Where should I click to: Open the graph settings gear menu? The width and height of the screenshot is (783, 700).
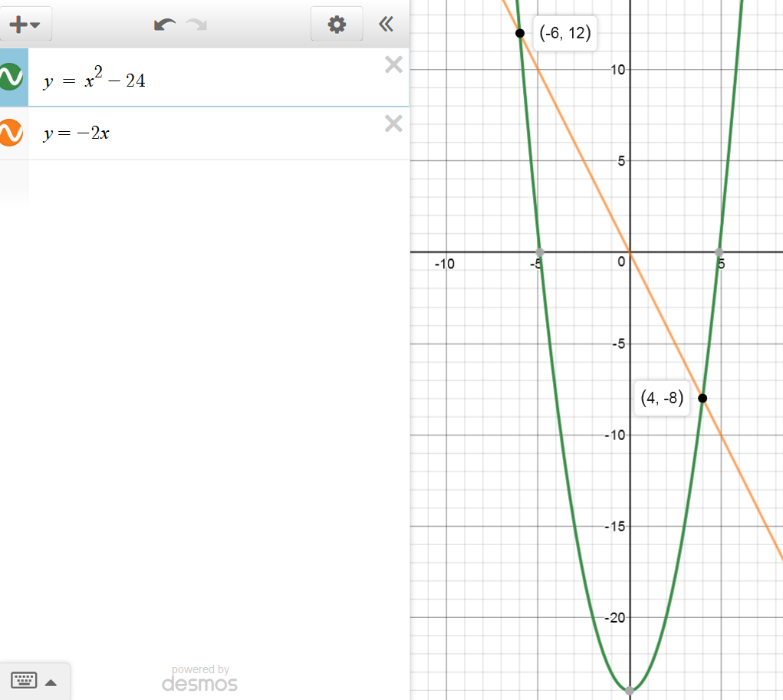[337, 25]
